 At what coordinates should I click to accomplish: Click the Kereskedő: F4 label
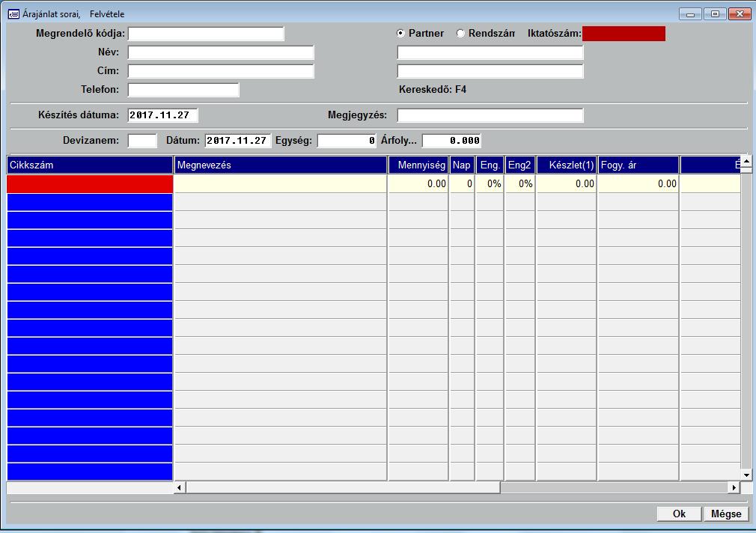[433, 89]
